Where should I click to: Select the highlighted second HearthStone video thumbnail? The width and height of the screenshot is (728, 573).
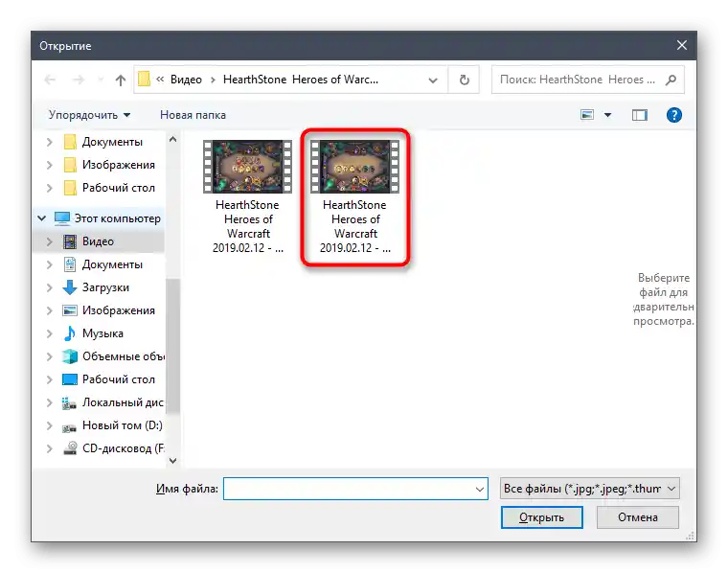(354, 166)
